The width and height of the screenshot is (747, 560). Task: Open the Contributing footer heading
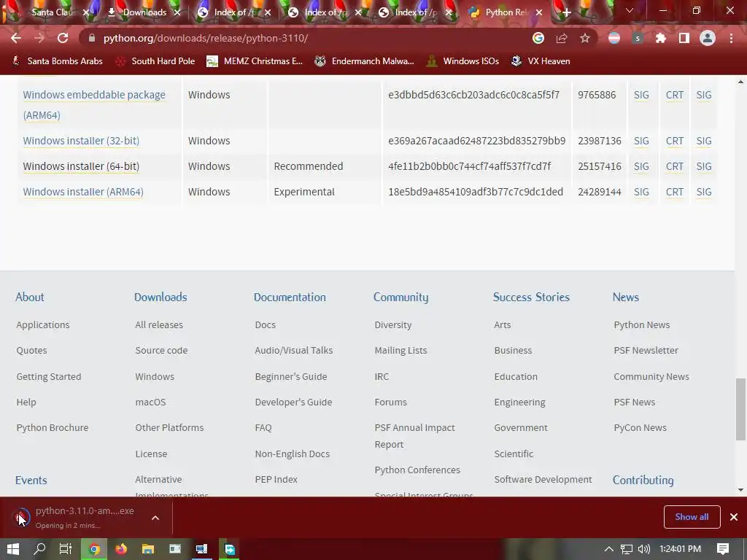coord(643,480)
